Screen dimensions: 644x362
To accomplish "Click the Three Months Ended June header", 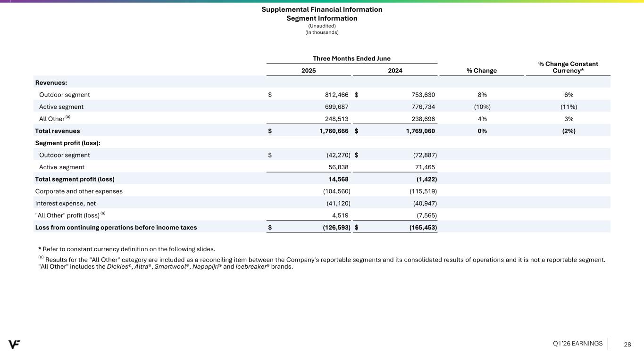I will 351,58.
